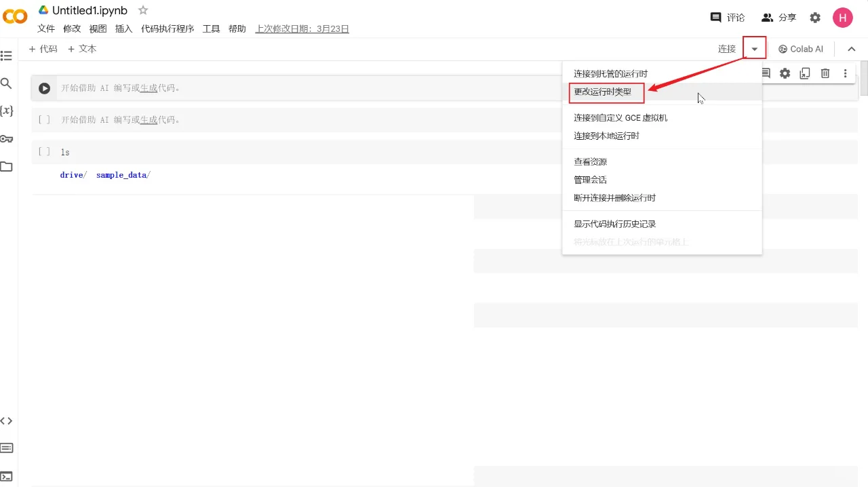Choose 连接到本地运行时 from menu
The height and width of the screenshot is (487, 868).
606,136
